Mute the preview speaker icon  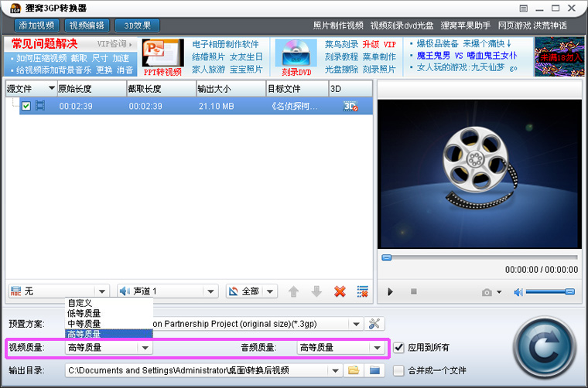tap(518, 291)
